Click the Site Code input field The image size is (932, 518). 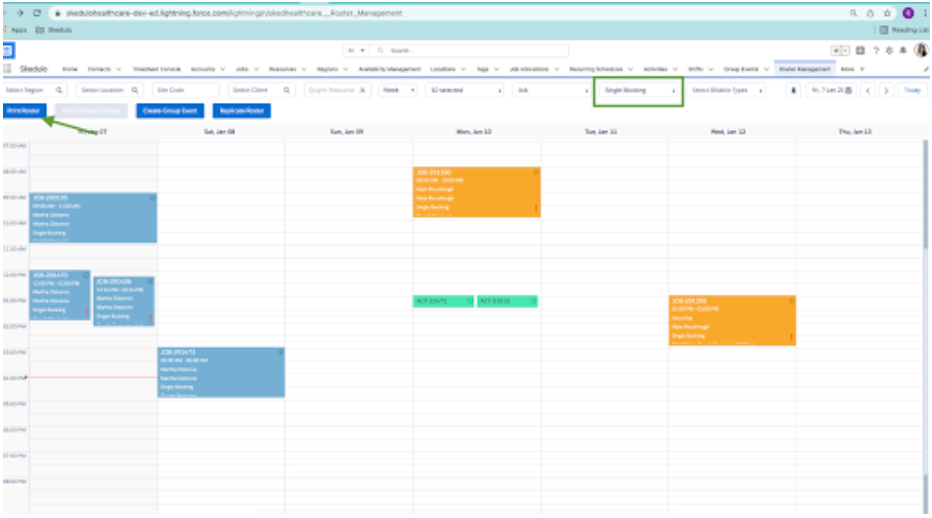pyautogui.click(x=185, y=90)
